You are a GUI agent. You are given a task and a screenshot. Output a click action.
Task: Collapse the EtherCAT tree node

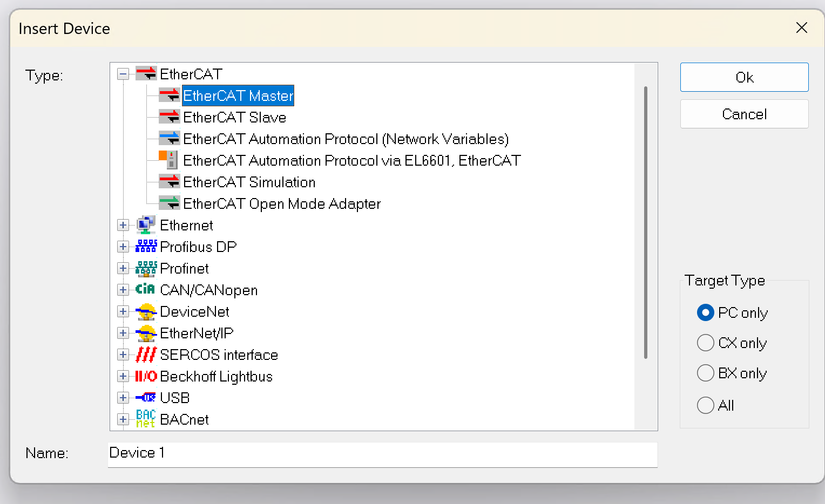(123, 74)
